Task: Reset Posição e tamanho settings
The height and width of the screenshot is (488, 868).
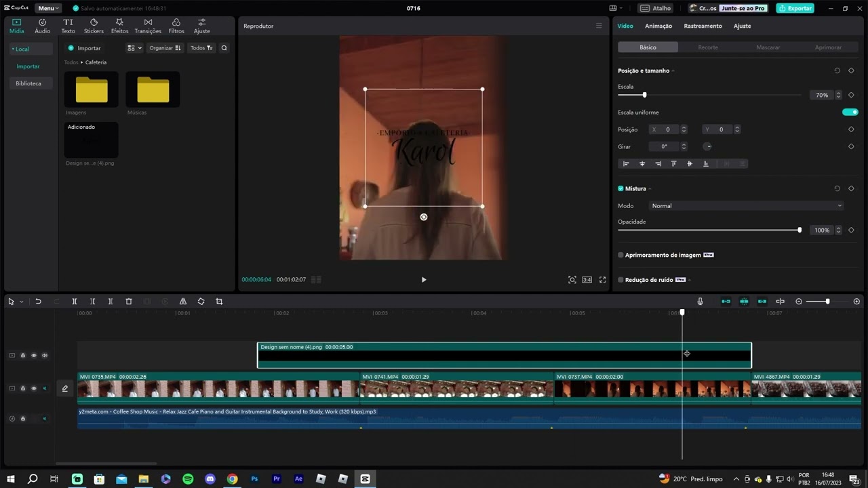Action: click(x=837, y=70)
